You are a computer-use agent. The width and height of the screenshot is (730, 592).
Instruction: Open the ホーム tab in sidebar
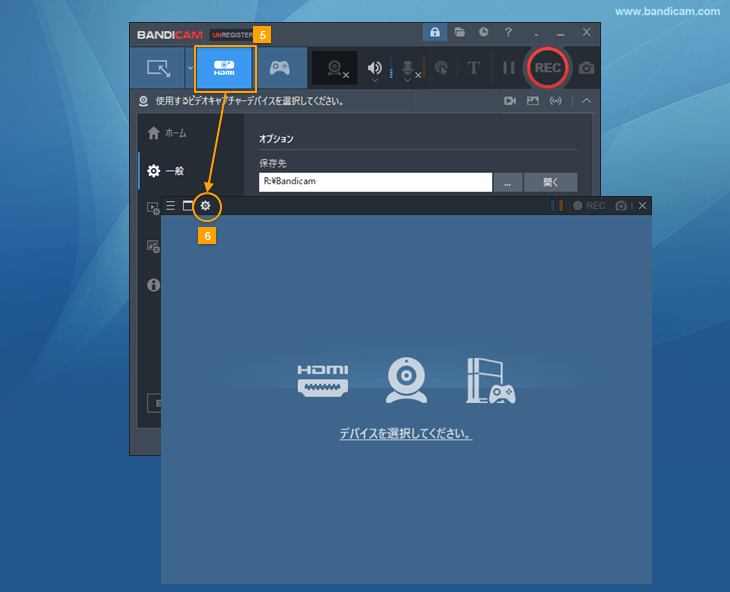click(x=167, y=133)
